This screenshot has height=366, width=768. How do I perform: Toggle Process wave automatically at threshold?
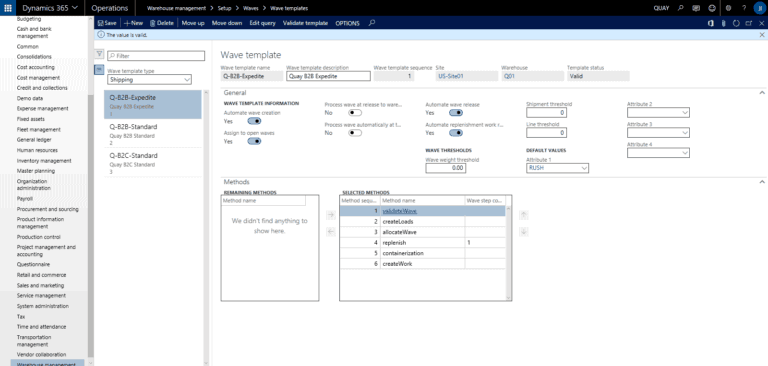coord(355,133)
